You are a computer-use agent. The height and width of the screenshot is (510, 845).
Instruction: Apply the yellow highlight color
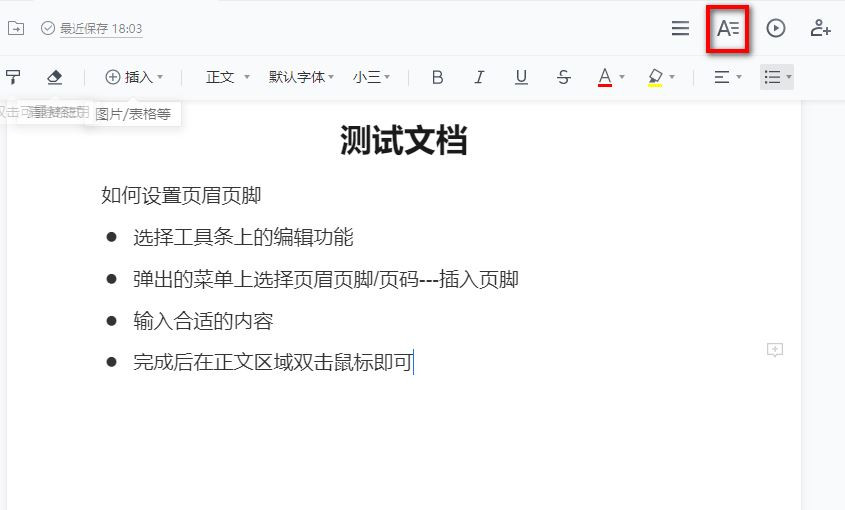click(x=655, y=77)
